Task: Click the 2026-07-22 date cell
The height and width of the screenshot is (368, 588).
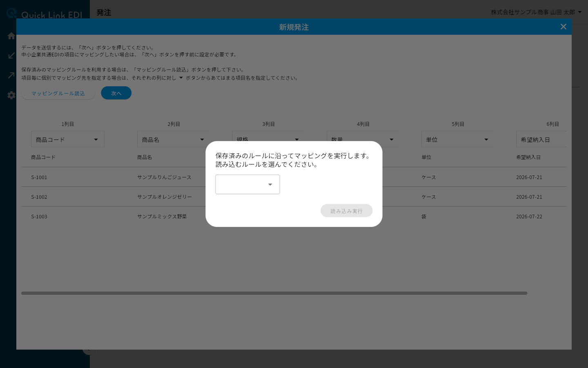Action: pos(529,216)
